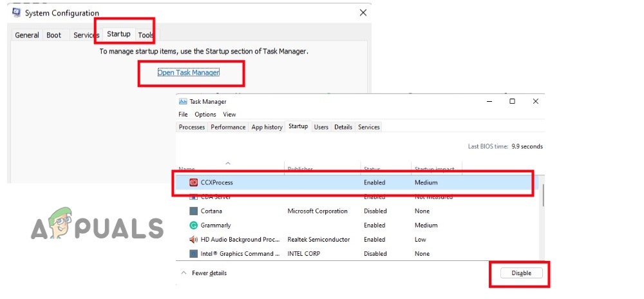Open Services tab in Task Manager
Screen dimensions: 644x299
(x=369, y=128)
